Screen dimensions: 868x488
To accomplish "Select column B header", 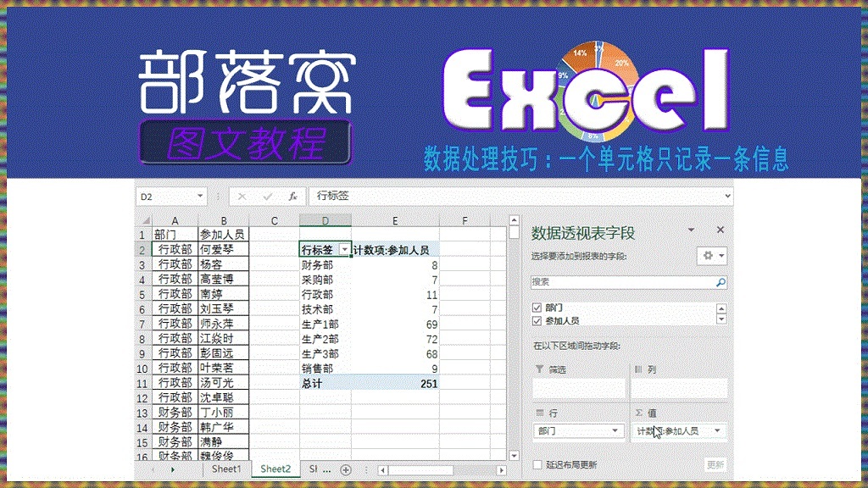I will click(x=224, y=221).
